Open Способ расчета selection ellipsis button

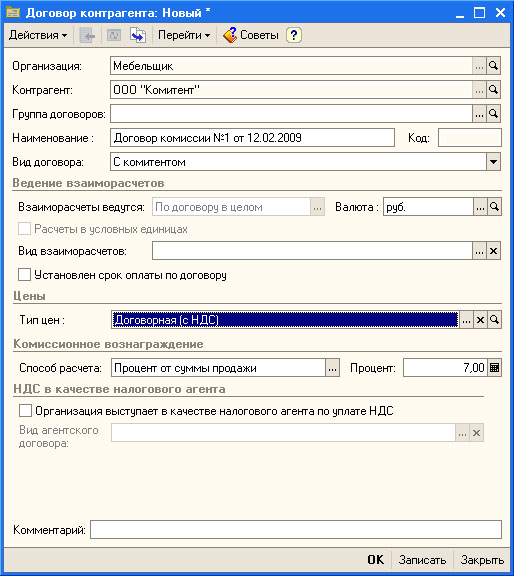[332, 368]
